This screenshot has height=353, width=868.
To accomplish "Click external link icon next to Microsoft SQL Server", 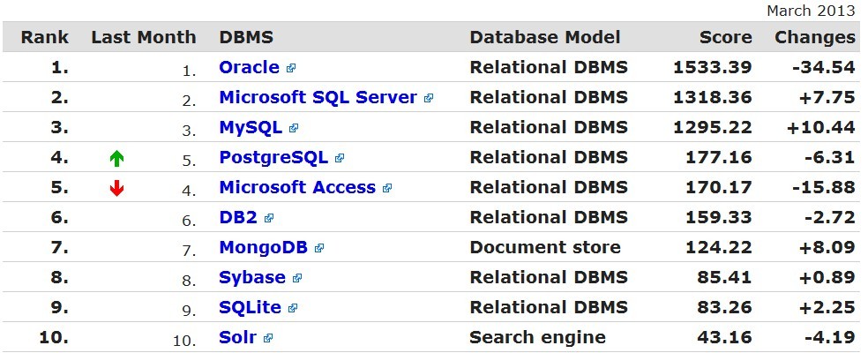I will coord(429,98).
